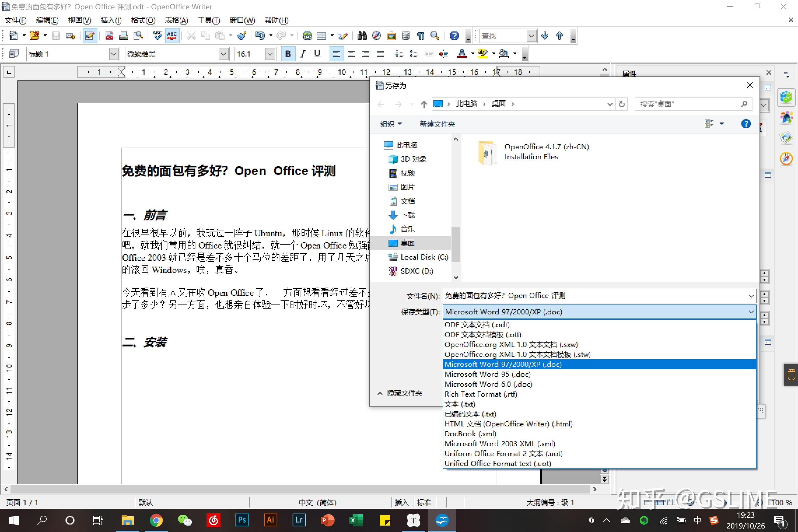Click the 新建文件夹 button
This screenshot has width=798, height=532.
pyautogui.click(x=437, y=123)
